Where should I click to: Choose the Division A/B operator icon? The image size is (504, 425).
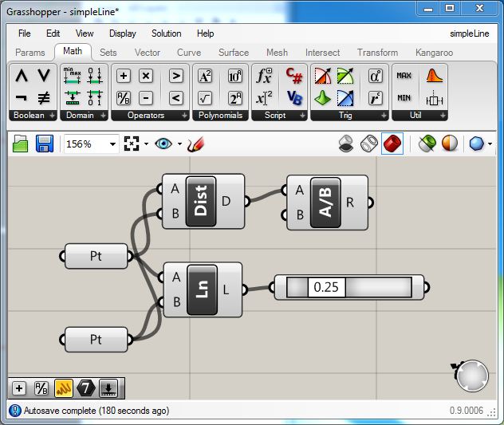124,98
